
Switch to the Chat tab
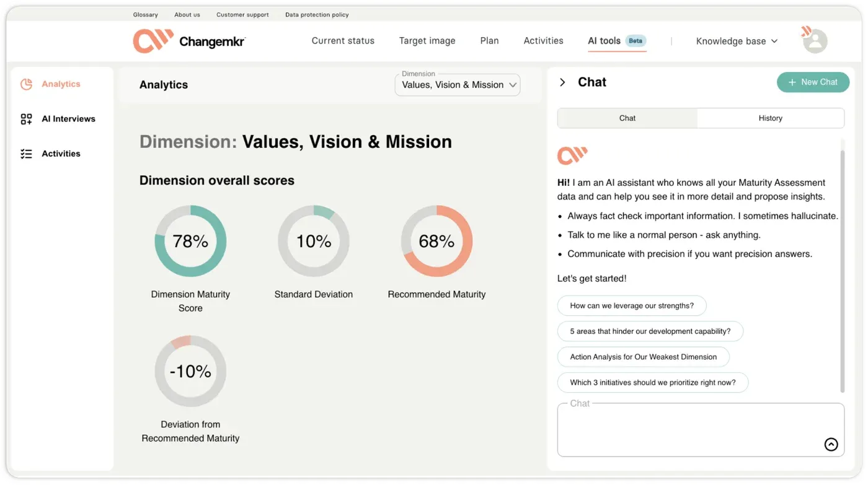[627, 118]
